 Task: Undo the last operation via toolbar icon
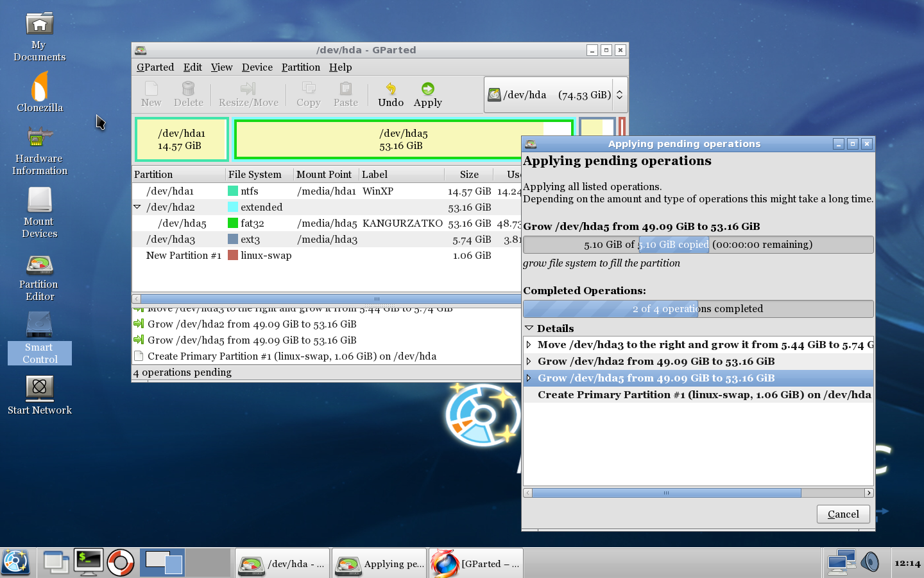pyautogui.click(x=390, y=94)
